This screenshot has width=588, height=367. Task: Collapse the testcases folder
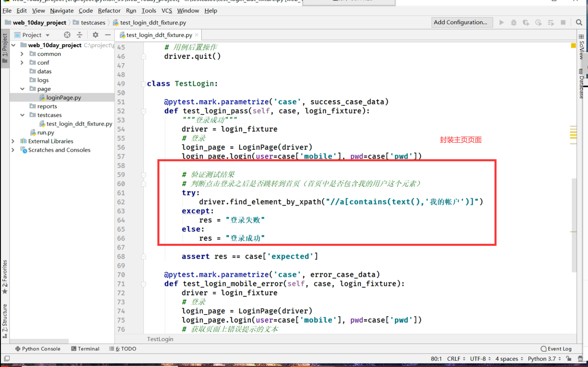pos(22,115)
